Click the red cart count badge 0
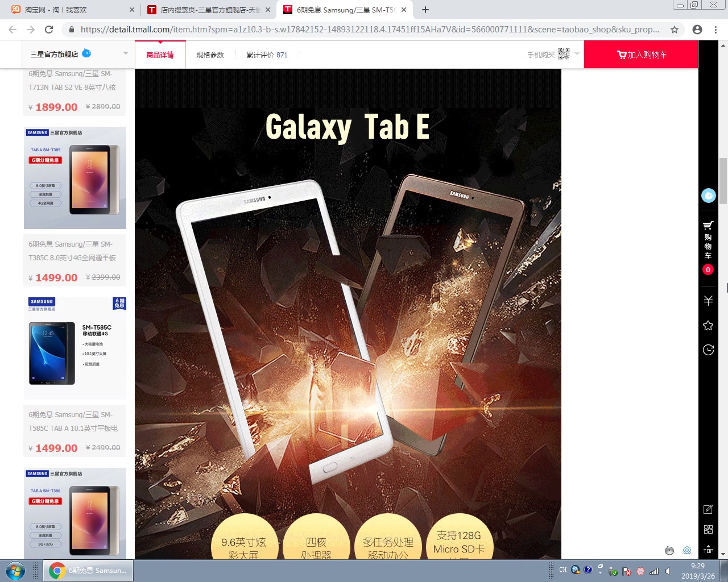Screen dimensions: 728x582 [x=708, y=269]
